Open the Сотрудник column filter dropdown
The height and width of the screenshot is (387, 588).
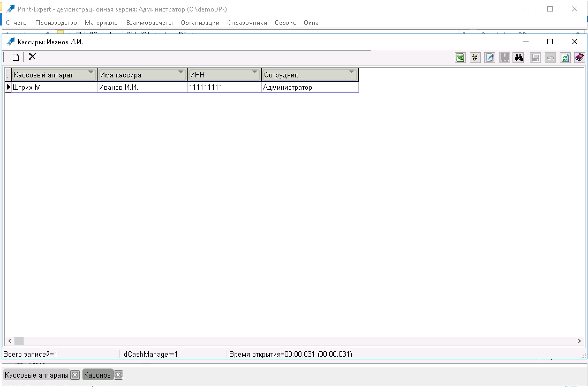[352, 72]
